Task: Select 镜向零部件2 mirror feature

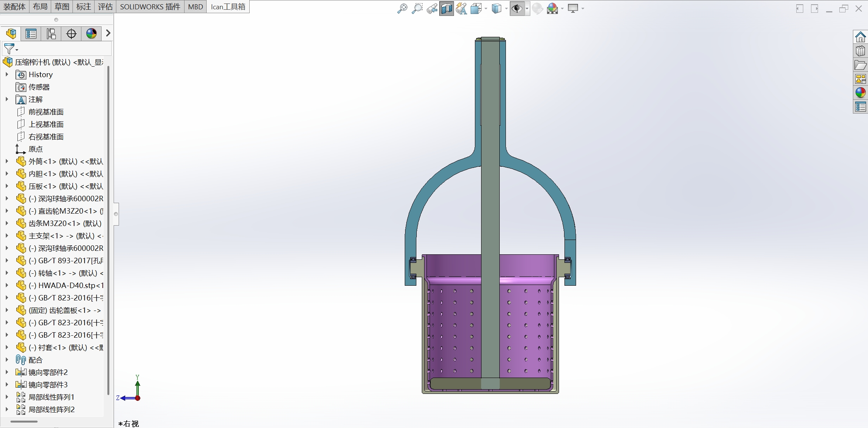Action: click(x=42, y=372)
